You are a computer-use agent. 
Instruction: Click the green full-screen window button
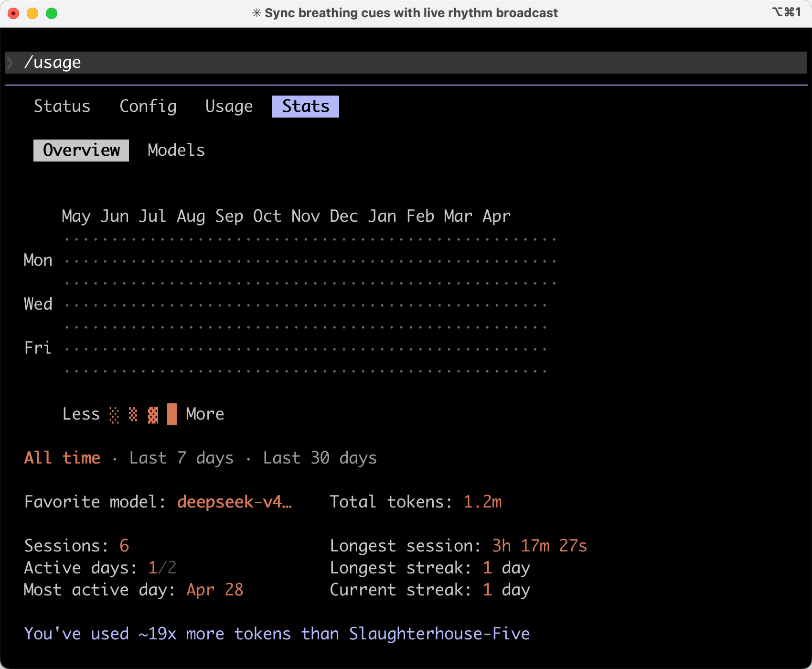point(52,13)
